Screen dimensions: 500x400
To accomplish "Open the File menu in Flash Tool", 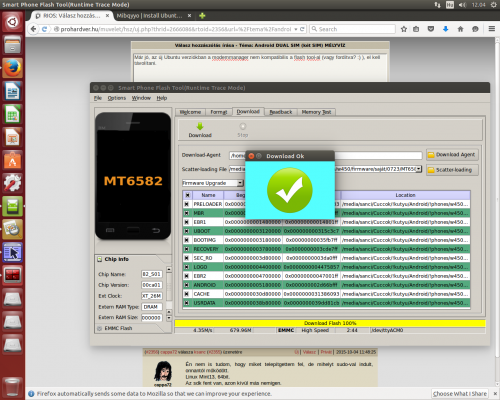I will coord(98,98).
